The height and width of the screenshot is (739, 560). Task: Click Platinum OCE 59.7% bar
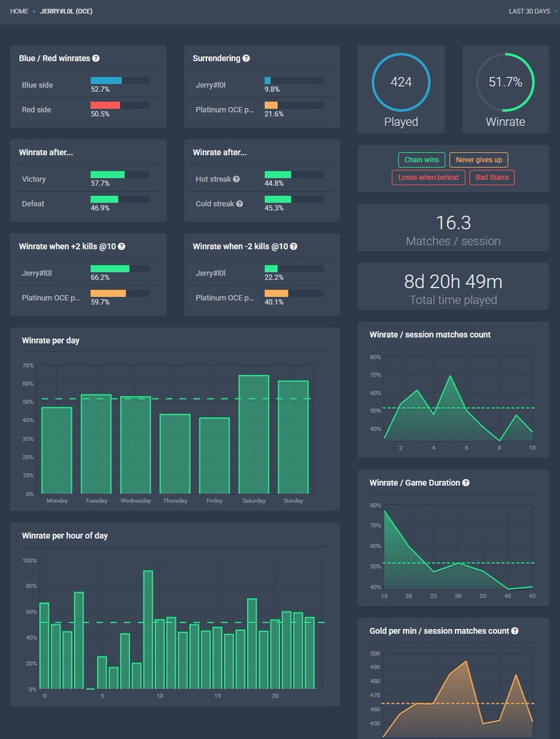point(120,294)
